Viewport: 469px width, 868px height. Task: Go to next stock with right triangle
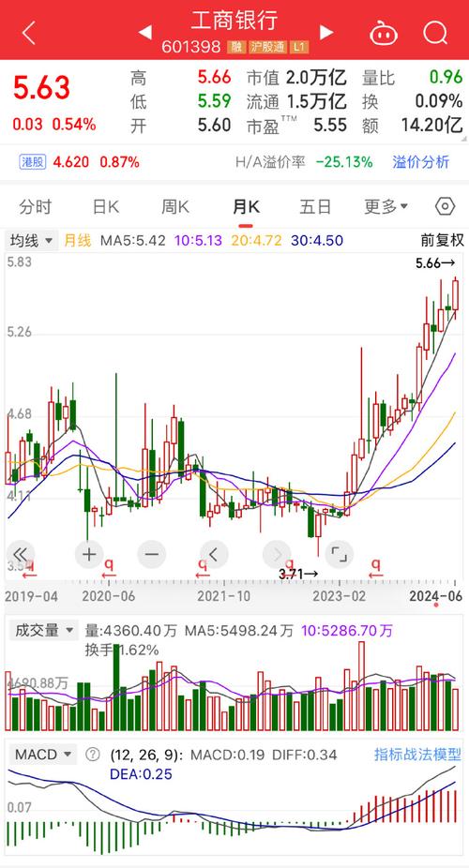coord(326,32)
